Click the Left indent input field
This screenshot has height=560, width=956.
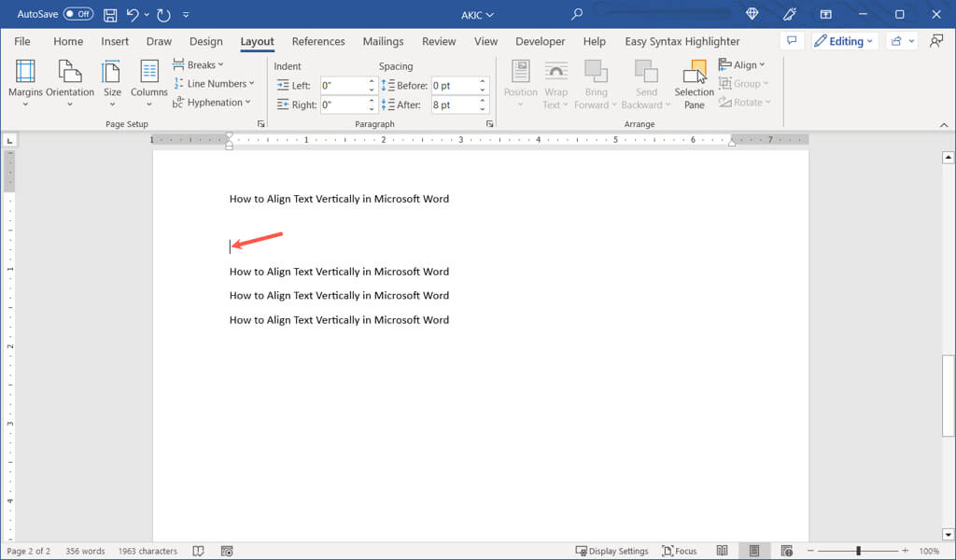pyautogui.click(x=344, y=86)
